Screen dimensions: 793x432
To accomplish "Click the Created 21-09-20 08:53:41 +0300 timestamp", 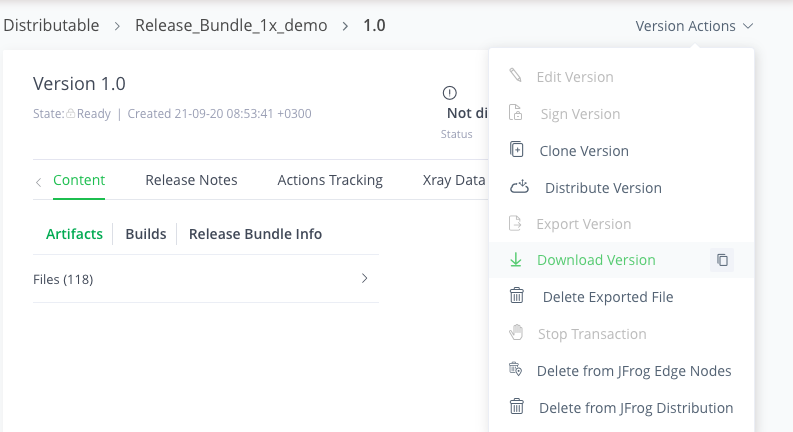I will point(219,113).
